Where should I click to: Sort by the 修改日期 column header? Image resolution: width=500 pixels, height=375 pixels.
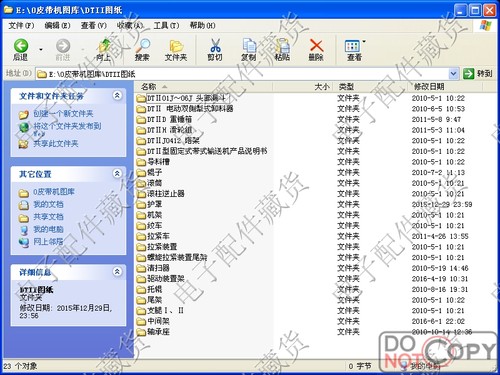coord(446,87)
